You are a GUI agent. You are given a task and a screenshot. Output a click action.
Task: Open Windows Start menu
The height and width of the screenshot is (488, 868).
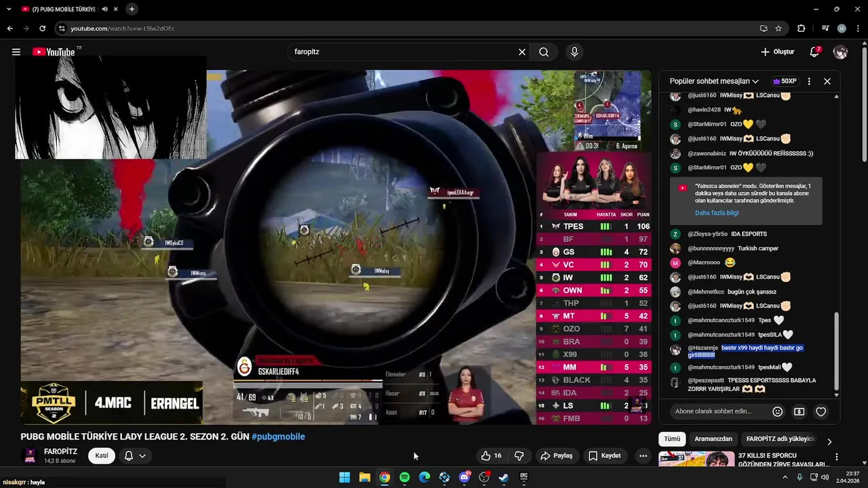[x=344, y=477]
